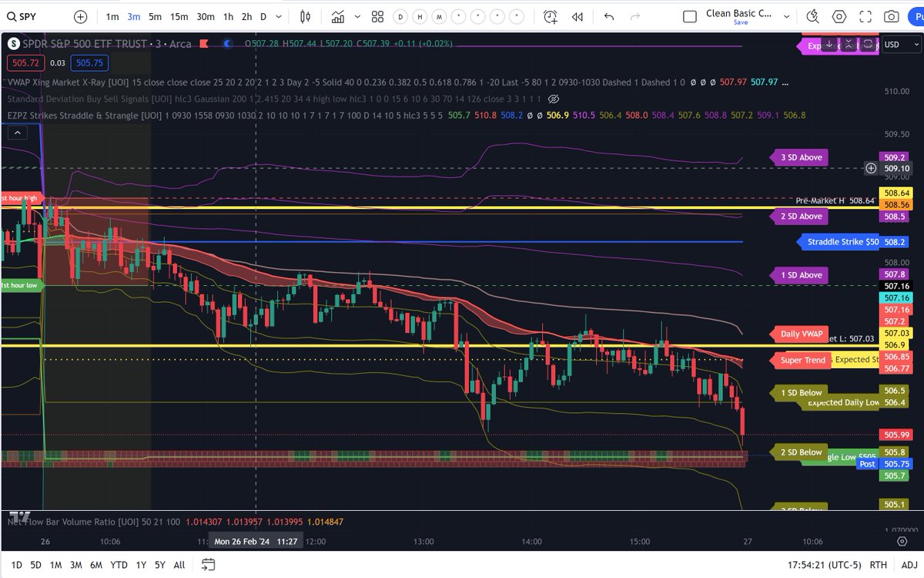Screen dimensions: 924x578
Task: Enter fullscreen mode
Action: [865, 16]
